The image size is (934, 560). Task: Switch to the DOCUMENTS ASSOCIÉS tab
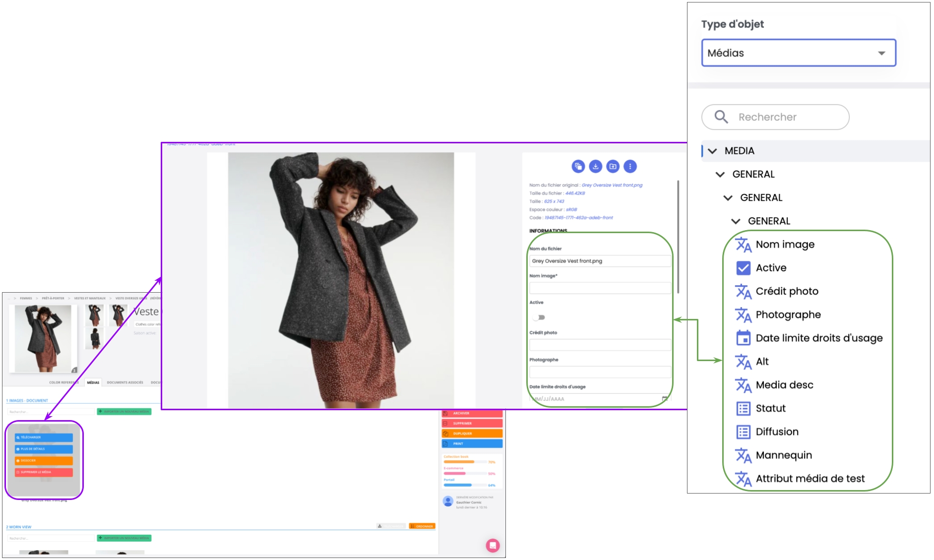click(x=125, y=382)
